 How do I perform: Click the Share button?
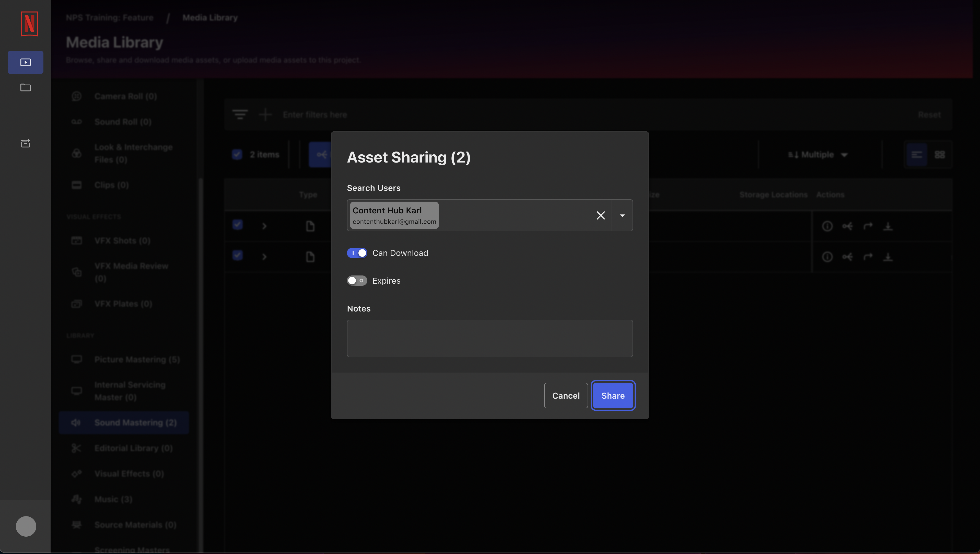[x=613, y=396]
